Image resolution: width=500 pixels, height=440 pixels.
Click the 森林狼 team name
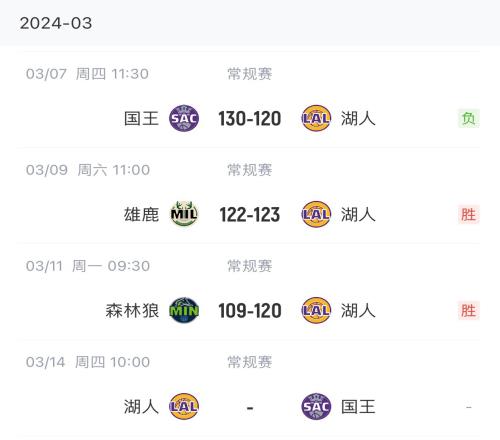coord(132,310)
